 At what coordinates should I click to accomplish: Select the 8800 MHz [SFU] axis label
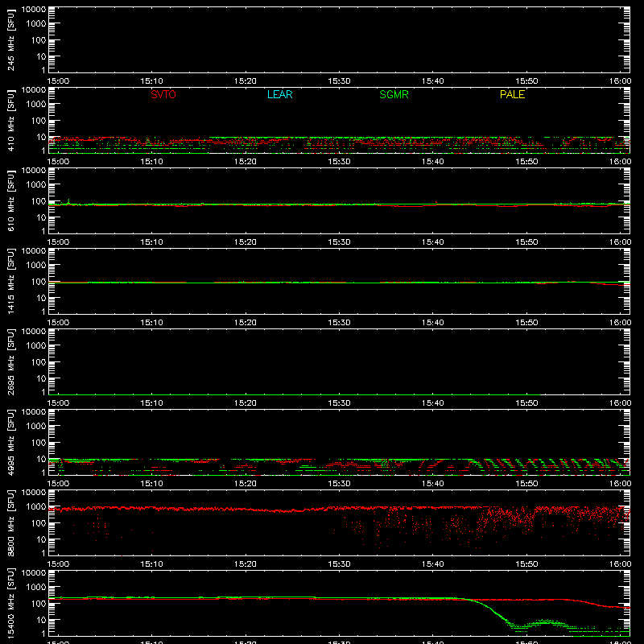10,522
